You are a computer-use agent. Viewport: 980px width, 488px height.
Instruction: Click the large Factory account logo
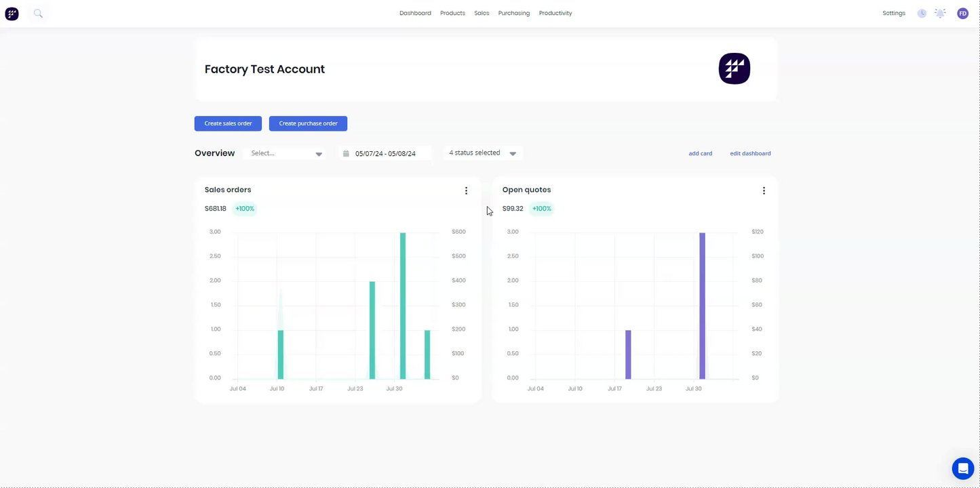click(x=734, y=68)
